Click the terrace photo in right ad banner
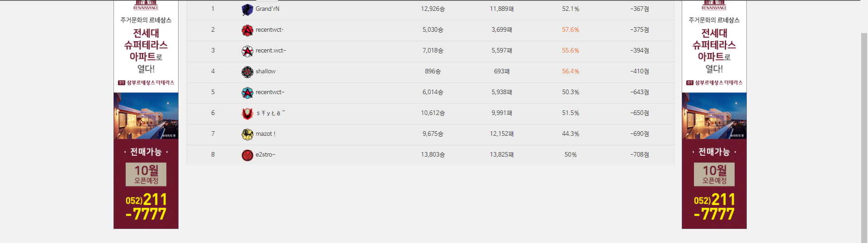This screenshot has height=243, width=868. pyautogui.click(x=714, y=116)
